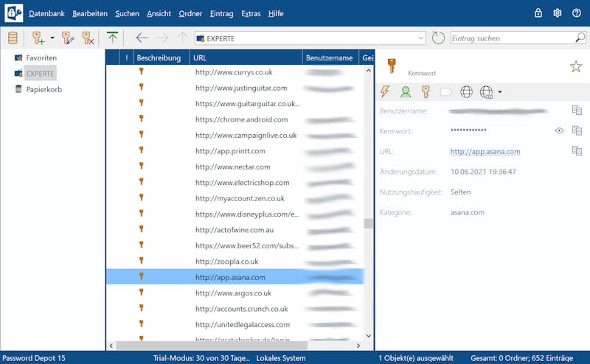Select the http://www.nectar.com row
This screenshot has width=590, height=364.
pos(235,167)
